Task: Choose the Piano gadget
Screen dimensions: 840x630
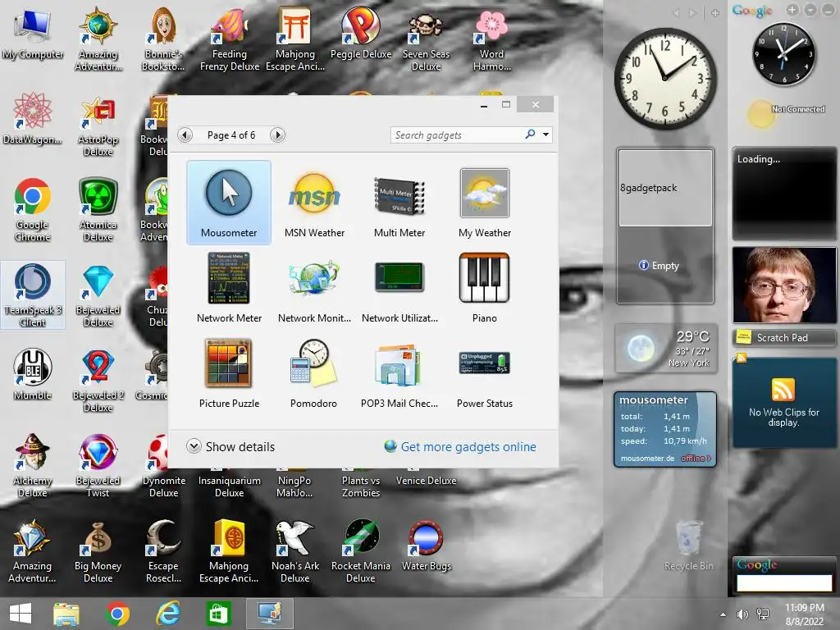Action: tap(485, 288)
